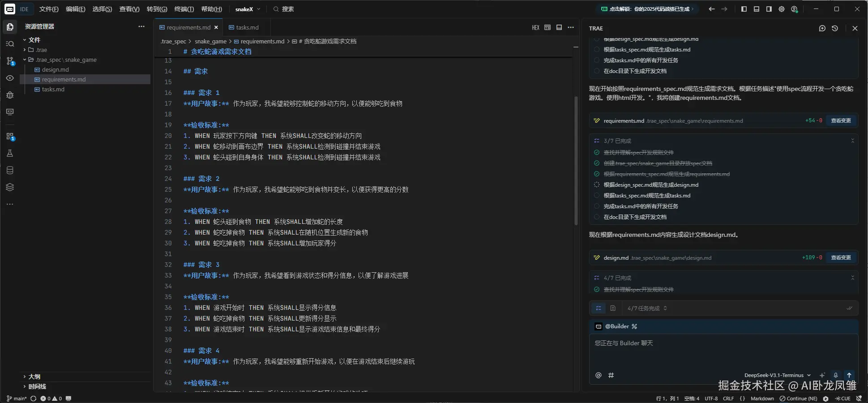Toggle CUE completion in status bar

point(843,399)
